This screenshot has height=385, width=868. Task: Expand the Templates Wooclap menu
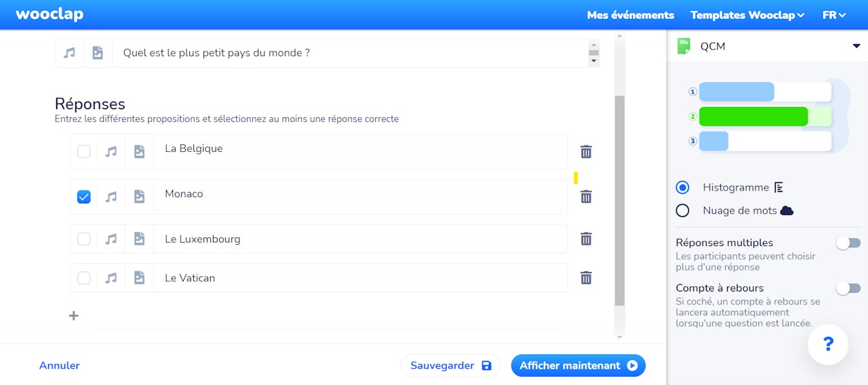tap(747, 15)
